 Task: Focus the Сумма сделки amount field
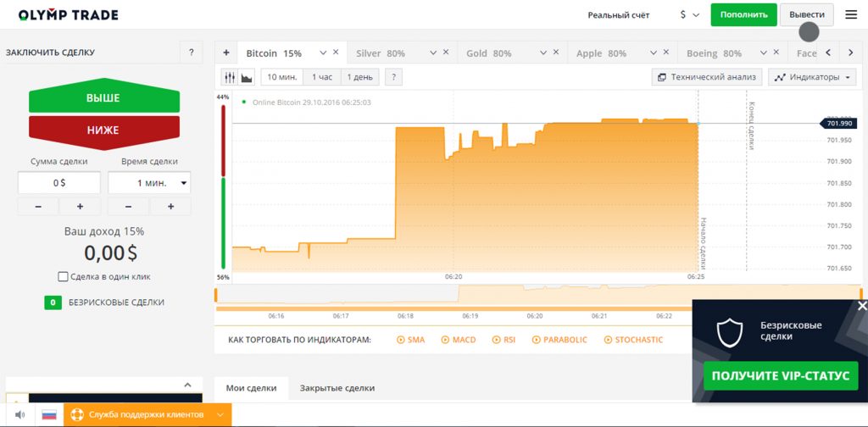coord(59,182)
